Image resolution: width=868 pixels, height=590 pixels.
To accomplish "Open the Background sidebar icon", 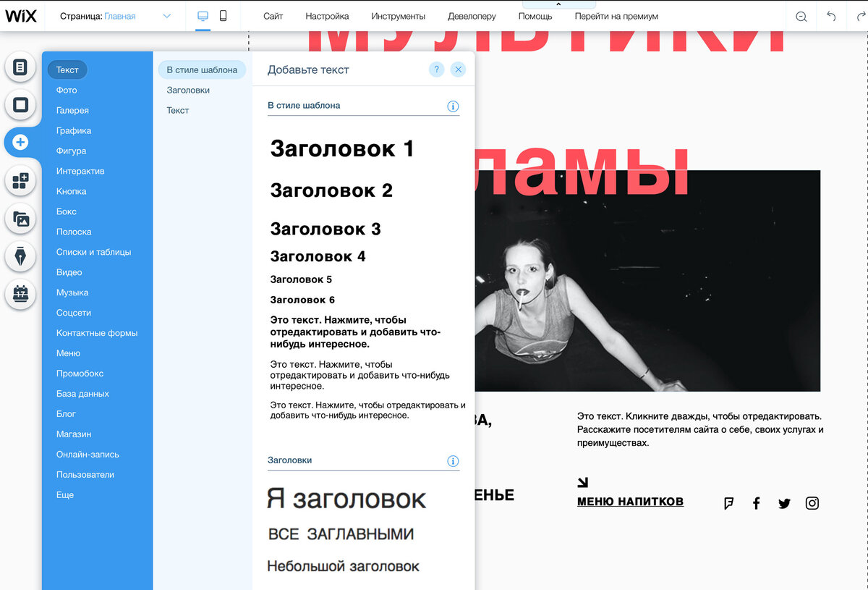I will point(20,105).
